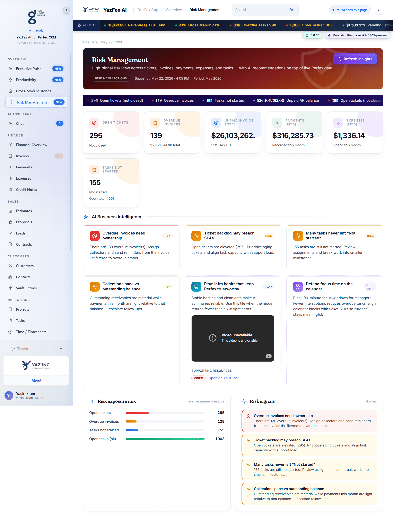Open the Payments menu item

pyautogui.click(x=36, y=167)
